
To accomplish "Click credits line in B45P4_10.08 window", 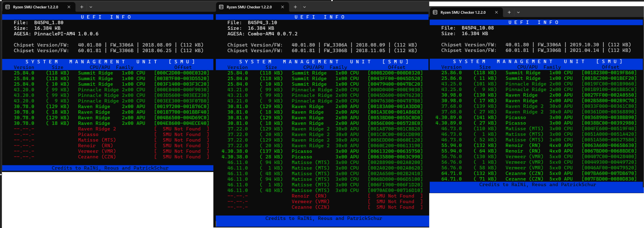I will click(x=537, y=185).
